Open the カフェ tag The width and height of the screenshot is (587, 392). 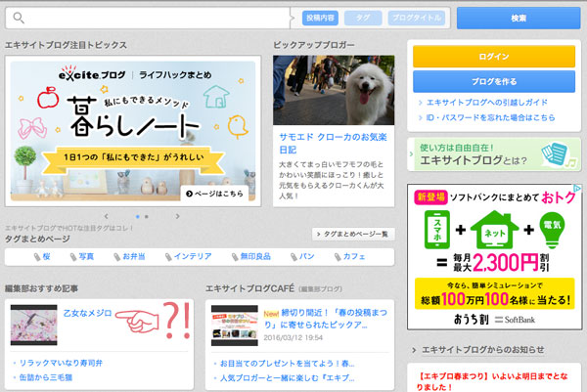click(x=354, y=256)
